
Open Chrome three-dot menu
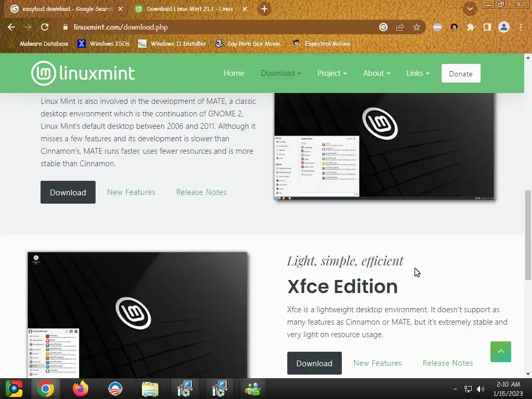point(521,27)
